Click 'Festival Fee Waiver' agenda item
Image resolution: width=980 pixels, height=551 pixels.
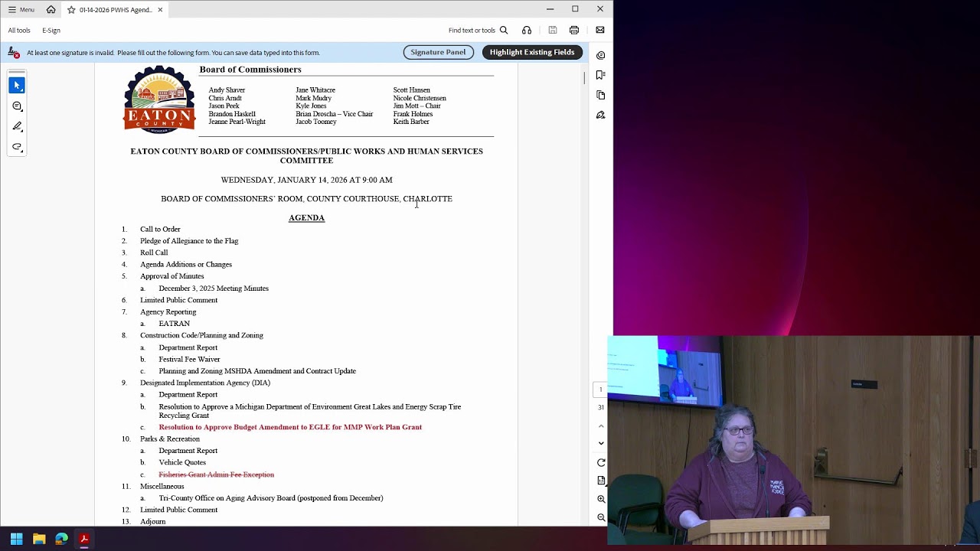189,359
